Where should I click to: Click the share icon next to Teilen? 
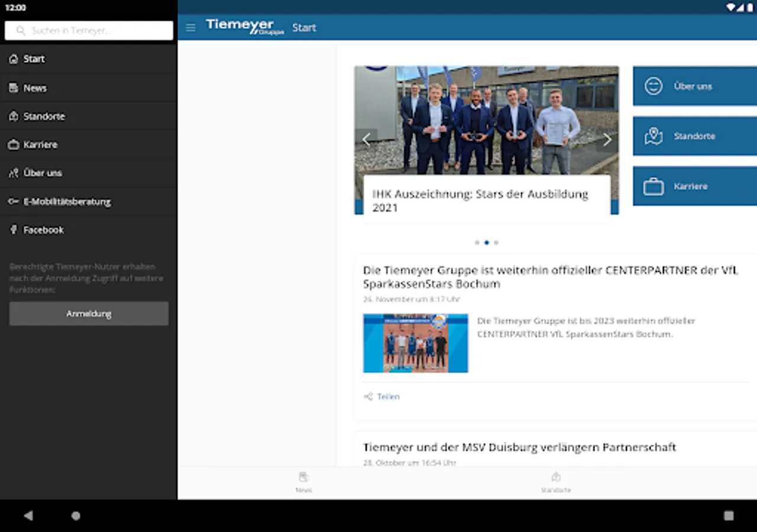368,397
